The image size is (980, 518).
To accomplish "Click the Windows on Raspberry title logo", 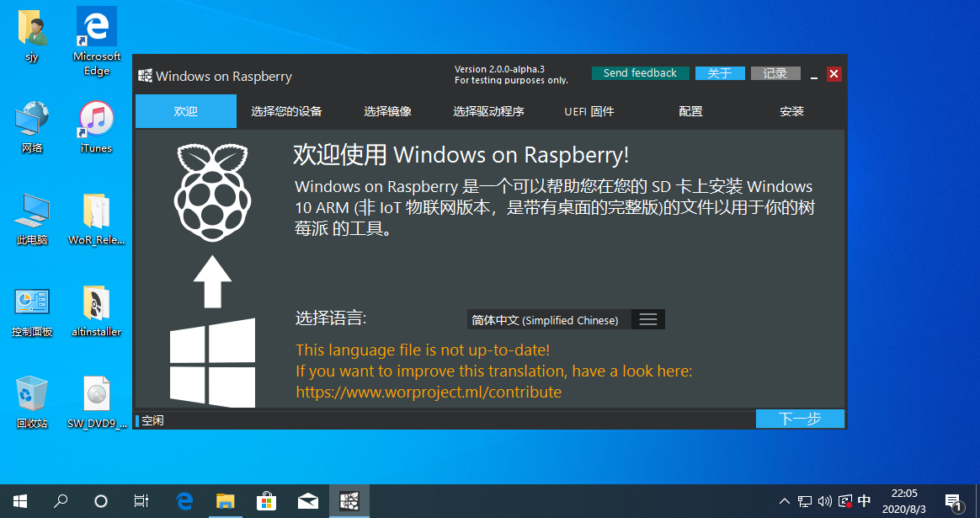I will 145,76.
